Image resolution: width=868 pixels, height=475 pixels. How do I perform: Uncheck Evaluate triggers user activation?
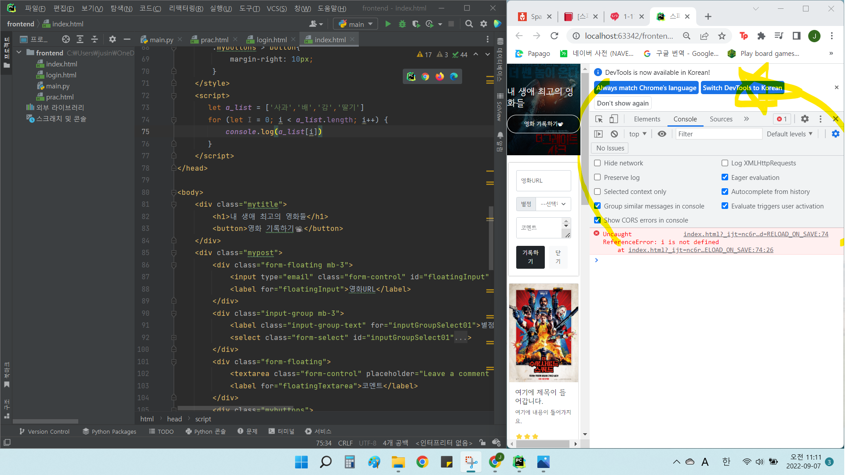pyautogui.click(x=725, y=206)
